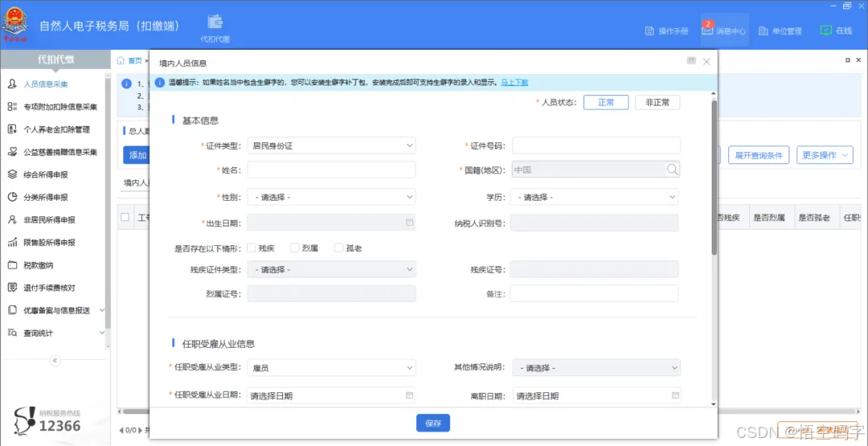This screenshot has height=446, width=868.
Task: Click the 个人养老金扣除管理 sidebar icon
Action: click(12, 129)
